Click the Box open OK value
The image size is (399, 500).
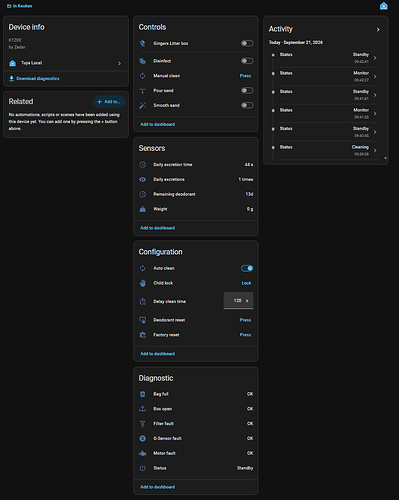tap(250, 409)
